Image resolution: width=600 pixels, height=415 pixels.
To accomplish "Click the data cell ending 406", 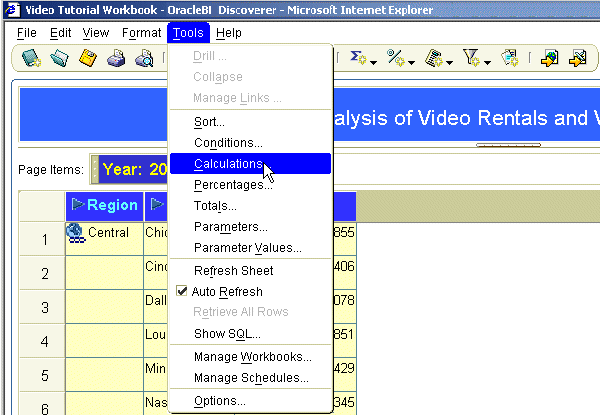I will (344, 273).
